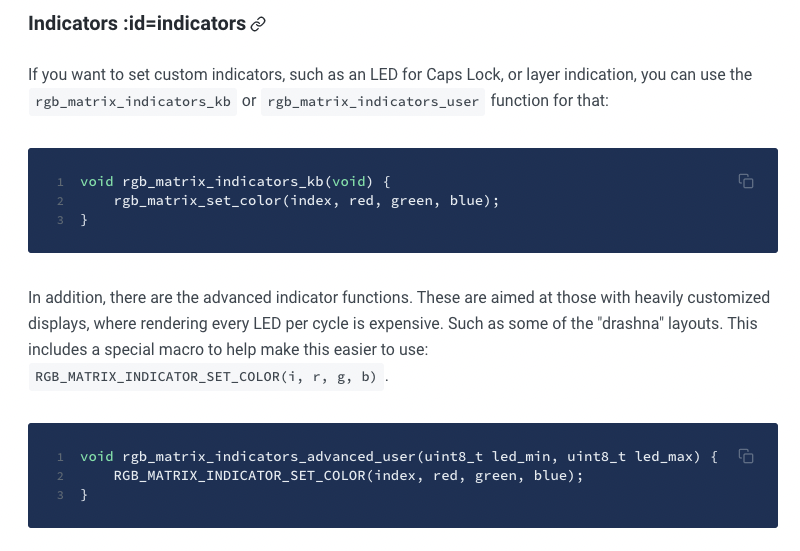Click the "Indicators :id=indicators" heading
The image size is (800, 551).
tap(137, 23)
